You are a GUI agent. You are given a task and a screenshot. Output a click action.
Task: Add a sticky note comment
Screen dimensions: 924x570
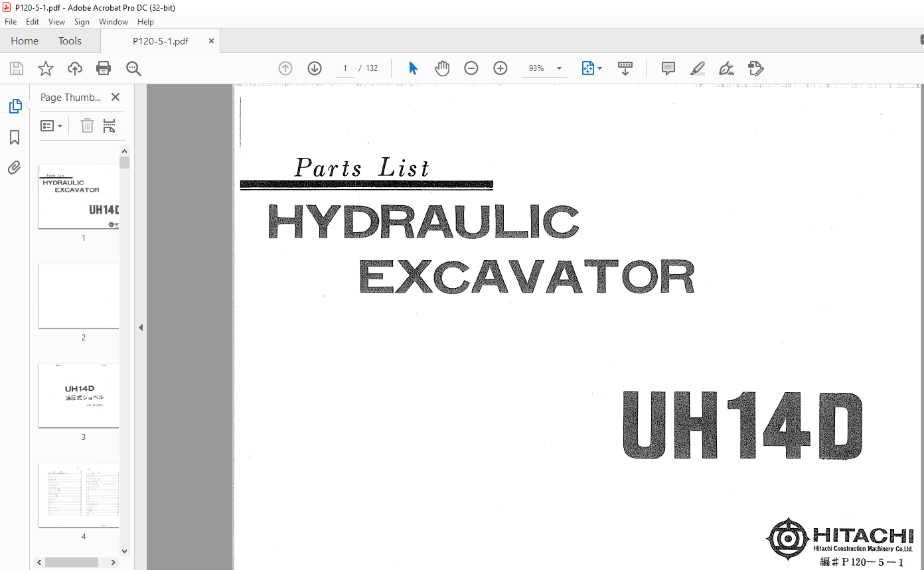coord(668,68)
